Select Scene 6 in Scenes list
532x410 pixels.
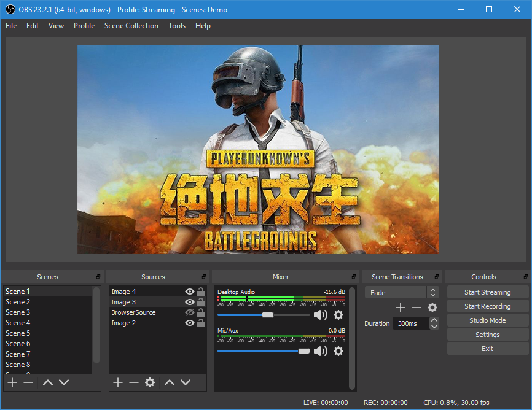coord(48,344)
